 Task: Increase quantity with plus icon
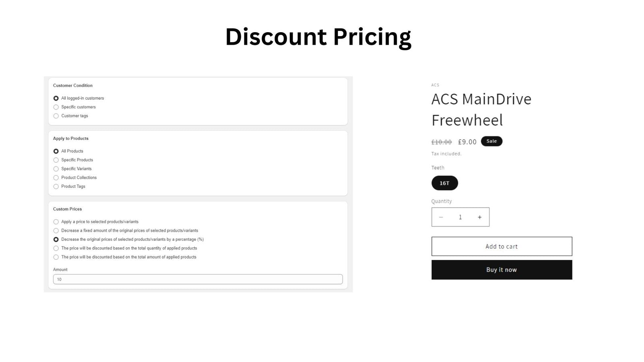click(x=479, y=217)
